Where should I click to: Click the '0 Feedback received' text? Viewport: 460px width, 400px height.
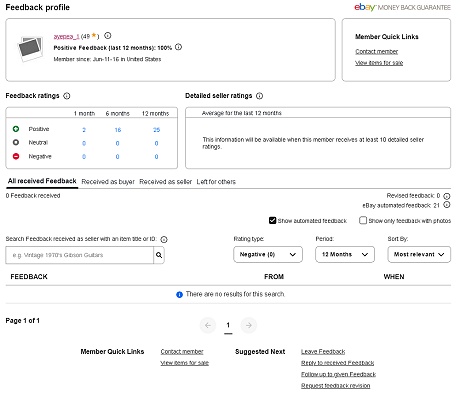(x=33, y=196)
